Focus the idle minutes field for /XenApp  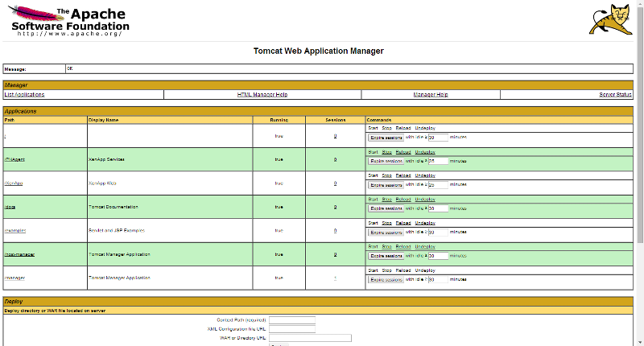coord(438,185)
